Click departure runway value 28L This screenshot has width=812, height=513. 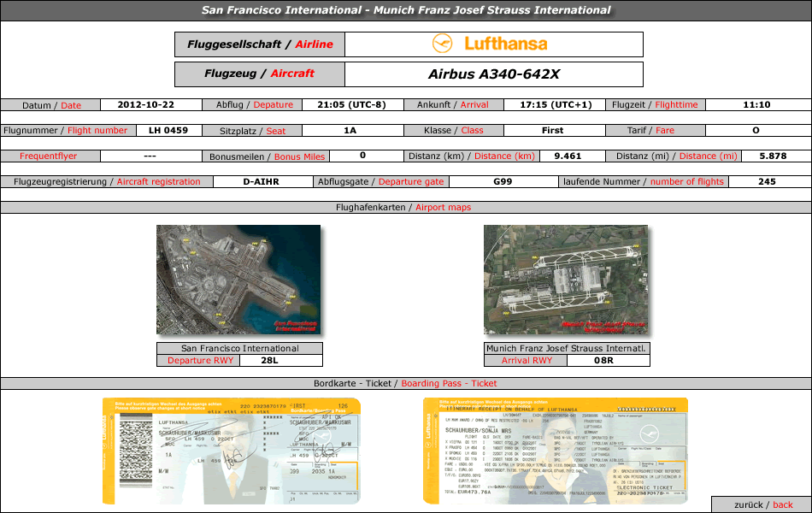coord(269,360)
